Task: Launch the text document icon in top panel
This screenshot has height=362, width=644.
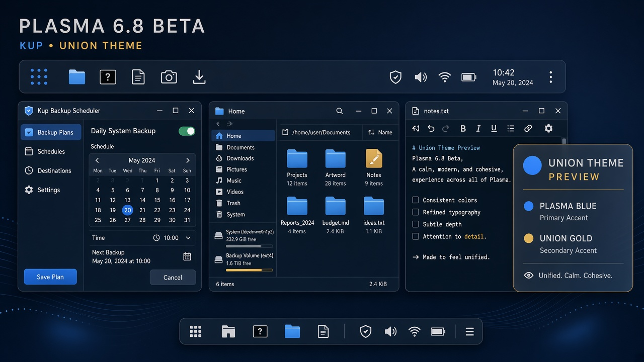Action: 138,77
